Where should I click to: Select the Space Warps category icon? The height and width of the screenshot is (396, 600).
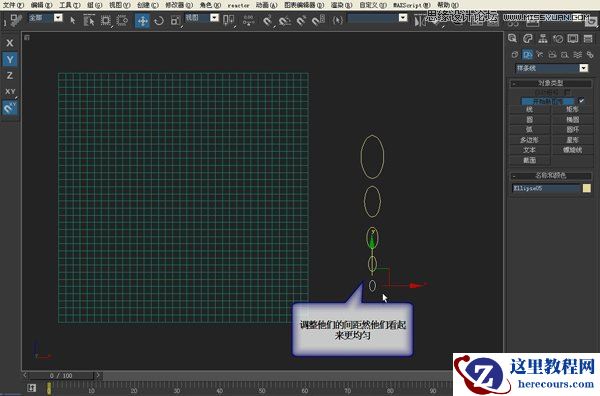click(577, 55)
